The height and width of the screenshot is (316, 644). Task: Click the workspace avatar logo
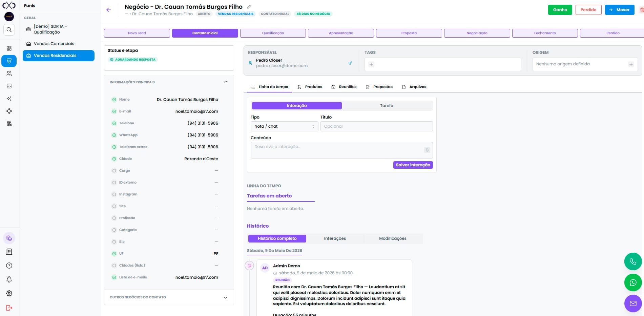click(9, 16)
